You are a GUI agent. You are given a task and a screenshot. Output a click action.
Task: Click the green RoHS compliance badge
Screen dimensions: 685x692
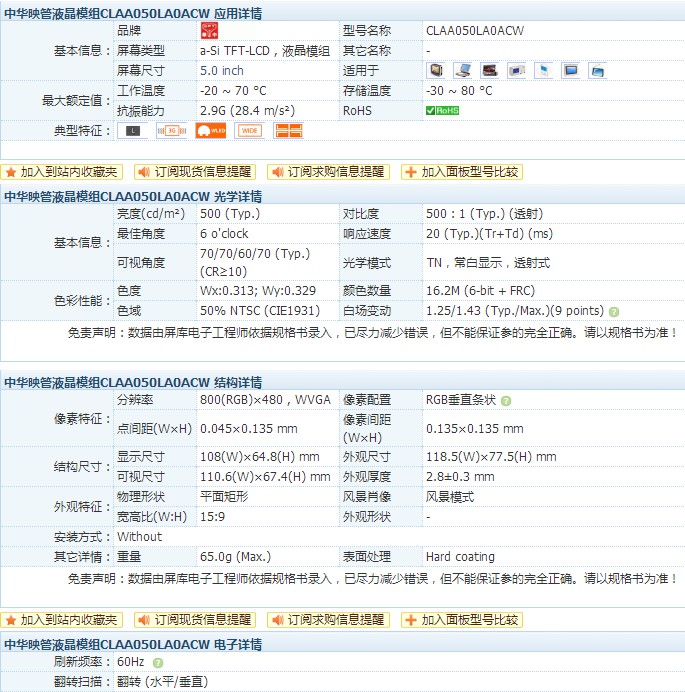pyautogui.click(x=442, y=110)
